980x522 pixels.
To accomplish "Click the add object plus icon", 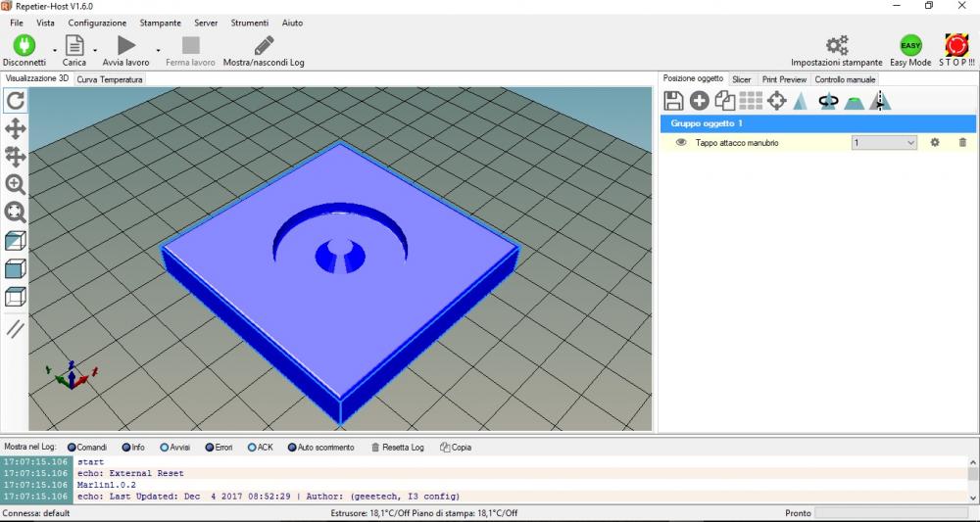I will pos(699,100).
